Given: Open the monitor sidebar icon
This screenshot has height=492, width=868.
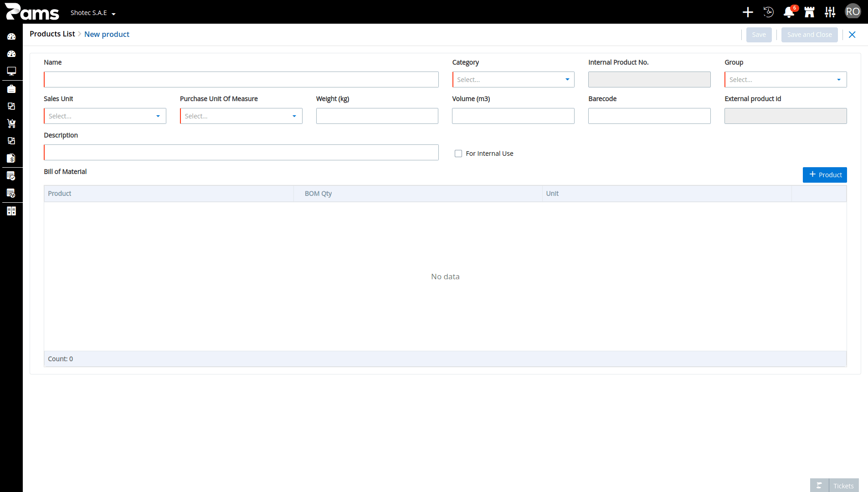Looking at the screenshot, I should point(11,71).
